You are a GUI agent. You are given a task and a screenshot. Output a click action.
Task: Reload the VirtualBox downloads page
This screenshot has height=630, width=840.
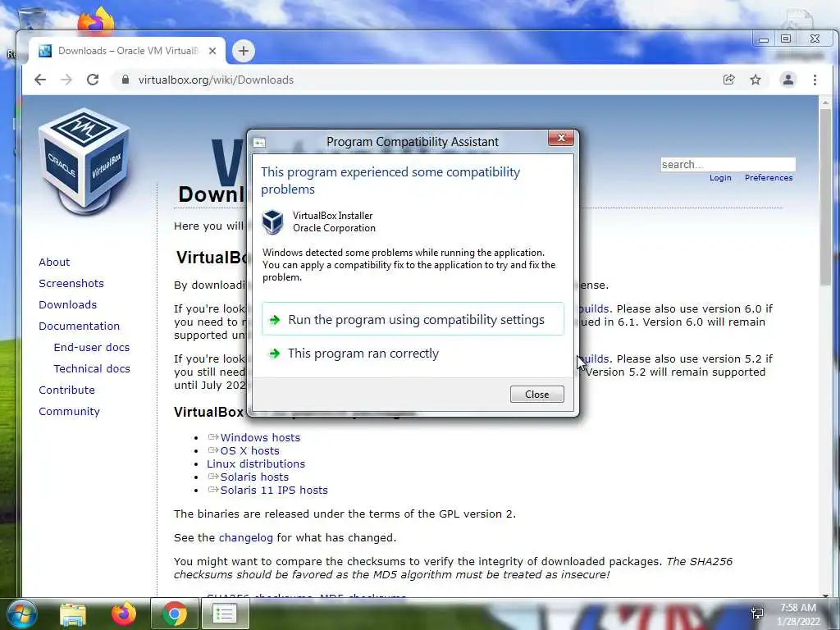coord(93,80)
